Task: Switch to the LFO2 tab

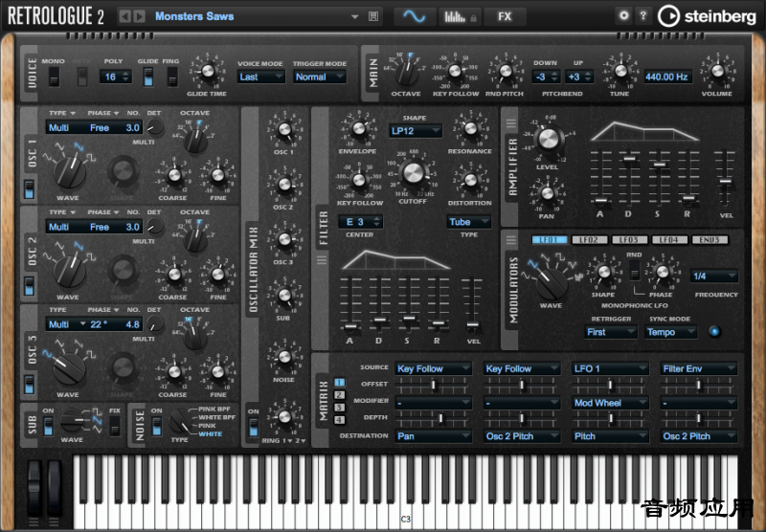Action: pos(590,239)
